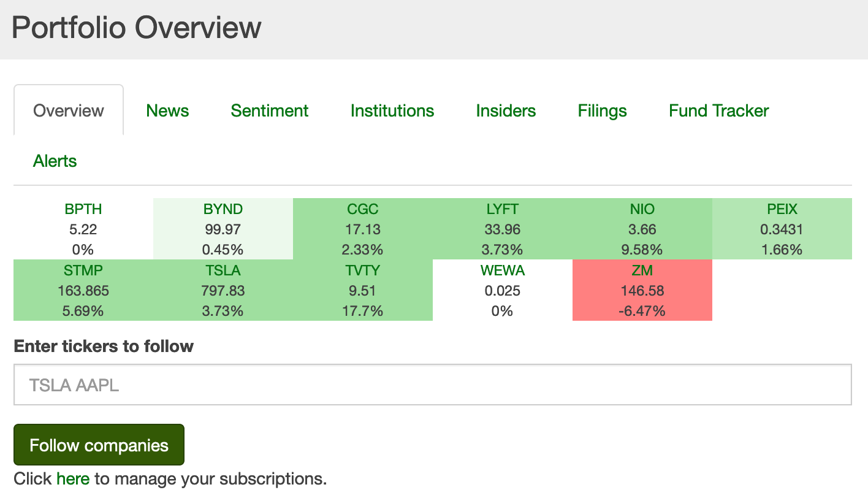Open the BYND ticker link
The image size is (868, 498).
[x=223, y=209]
